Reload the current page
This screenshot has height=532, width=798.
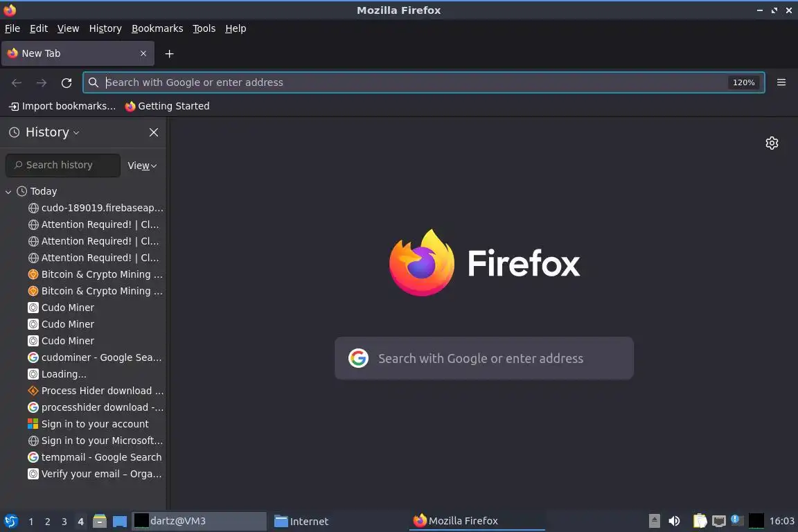[x=66, y=82]
